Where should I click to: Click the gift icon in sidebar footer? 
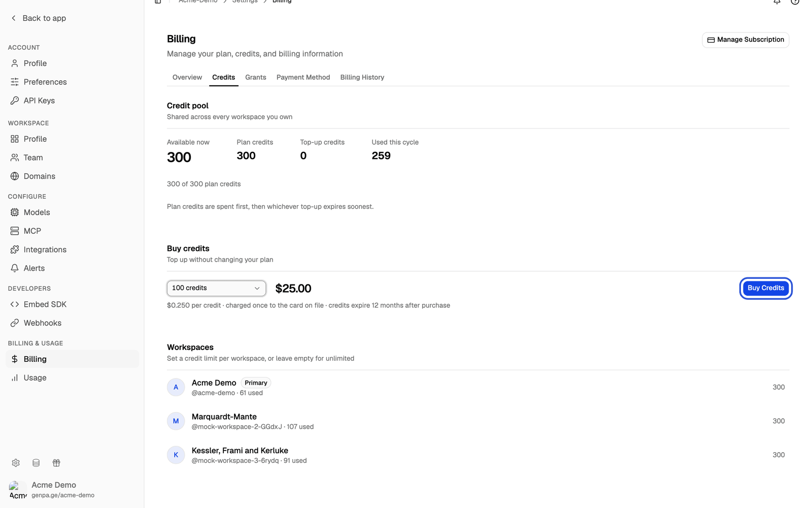click(x=56, y=463)
